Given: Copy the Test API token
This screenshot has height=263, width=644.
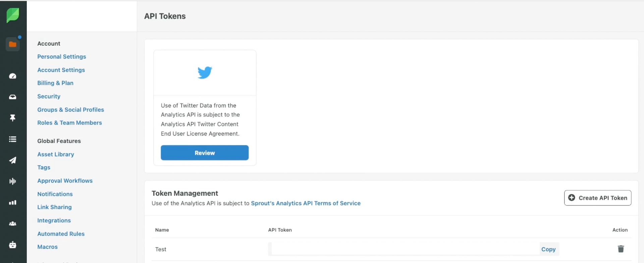Looking at the screenshot, I should click(x=549, y=249).
